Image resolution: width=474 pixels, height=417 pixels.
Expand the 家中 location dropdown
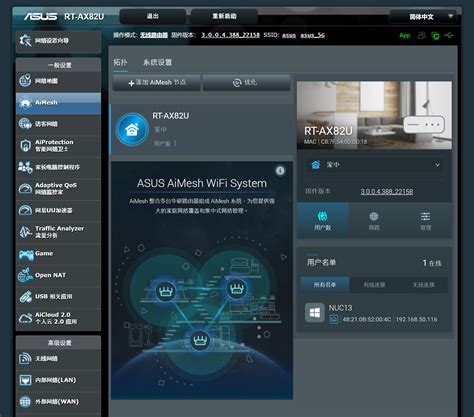point(374,165)
